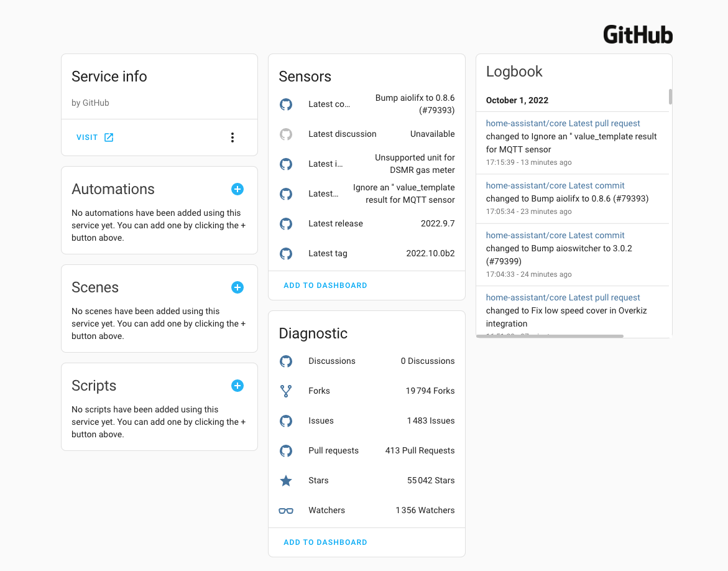This screenshot has height=571, width=728.
Task: Add a new scene with plus icon
Action: [x=237, y=287]
